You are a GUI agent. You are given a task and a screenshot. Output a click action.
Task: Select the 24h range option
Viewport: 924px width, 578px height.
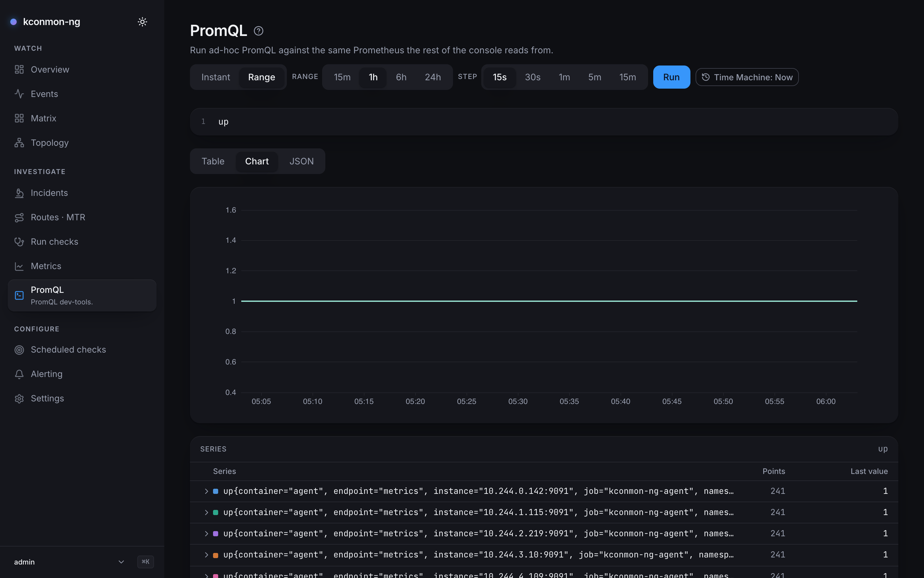click(x=432, y=77)
